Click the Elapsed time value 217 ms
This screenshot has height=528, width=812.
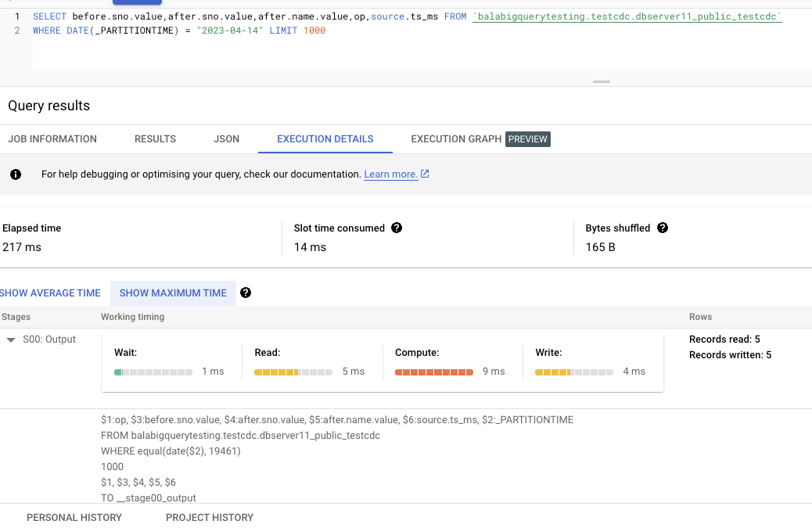click(22, 247)
